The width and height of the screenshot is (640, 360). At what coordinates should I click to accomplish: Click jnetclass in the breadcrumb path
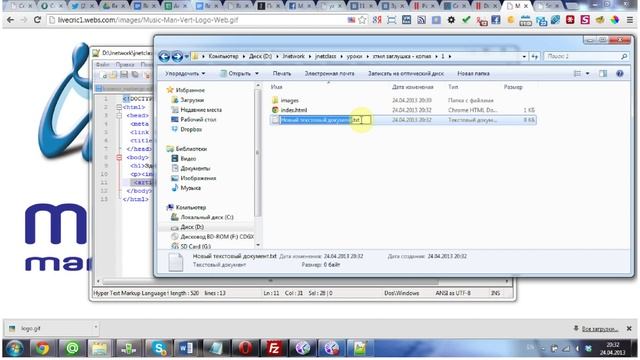tap(325, 56)
